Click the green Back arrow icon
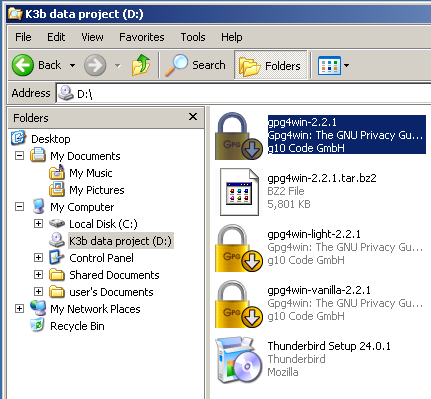431x399 pixels. tap(23, 65)
